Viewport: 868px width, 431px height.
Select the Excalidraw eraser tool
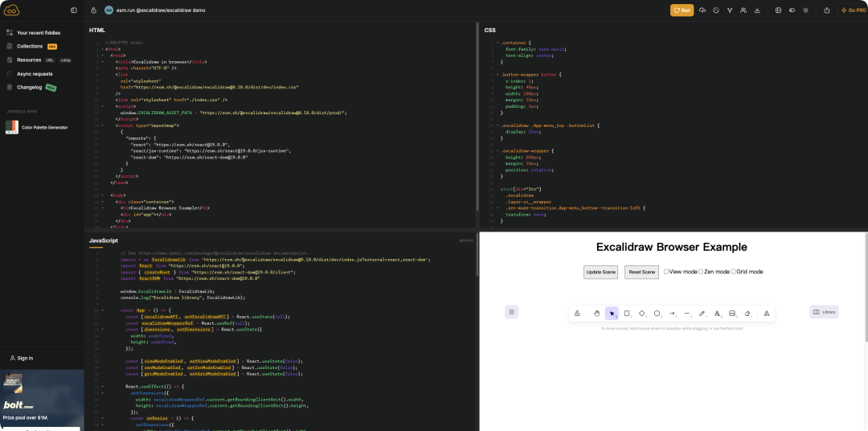(x=747, y=314)
